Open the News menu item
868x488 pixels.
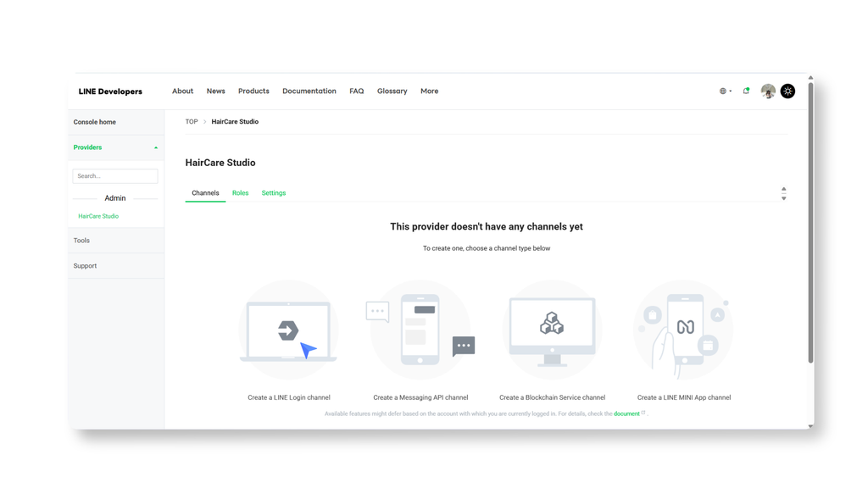(216, 91)
